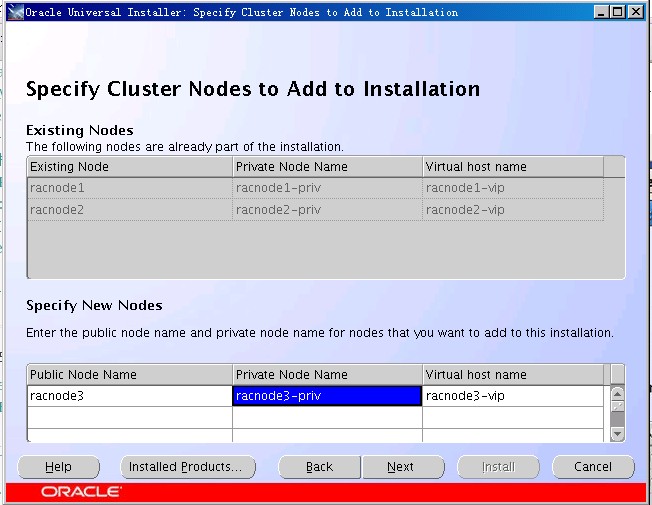Select the racnode3 public node name cell

(x=130, y=396)
